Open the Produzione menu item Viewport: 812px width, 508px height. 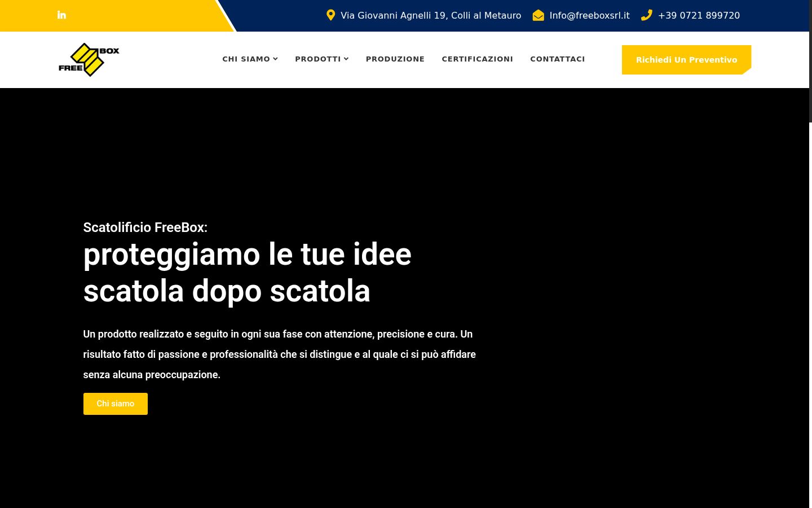(x=395, y=59)
